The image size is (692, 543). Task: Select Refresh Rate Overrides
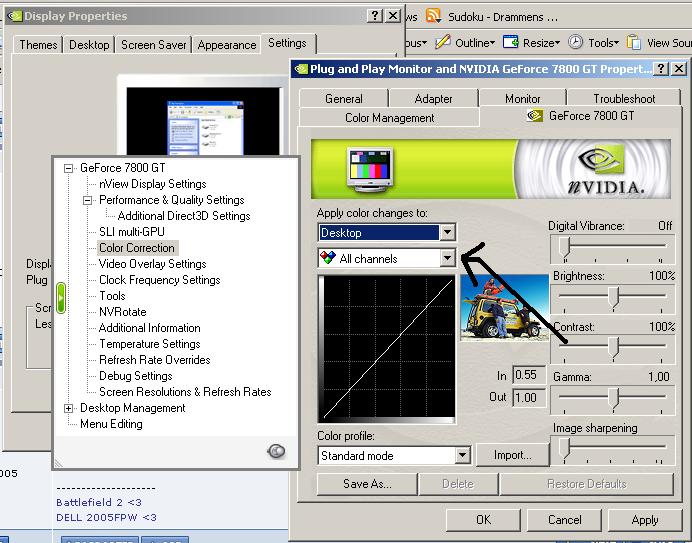click(154, 360)
